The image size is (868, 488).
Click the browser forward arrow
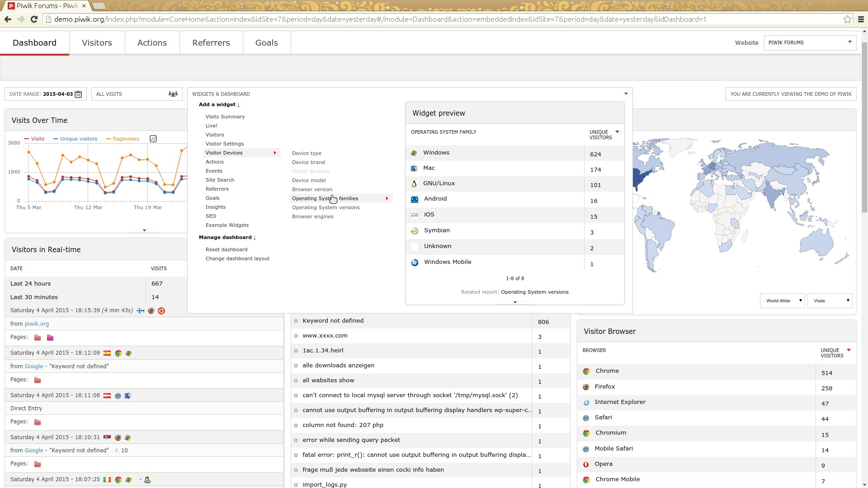(x=21, y=19)
